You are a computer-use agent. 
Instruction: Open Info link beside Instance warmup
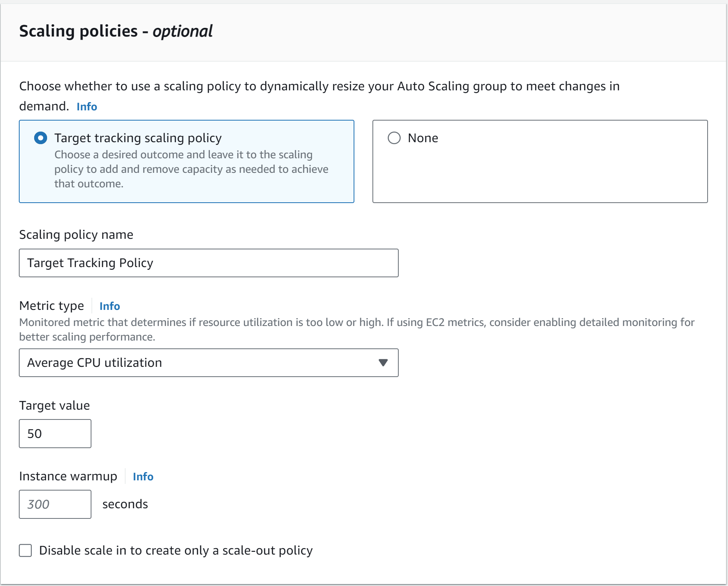[143, 476]
